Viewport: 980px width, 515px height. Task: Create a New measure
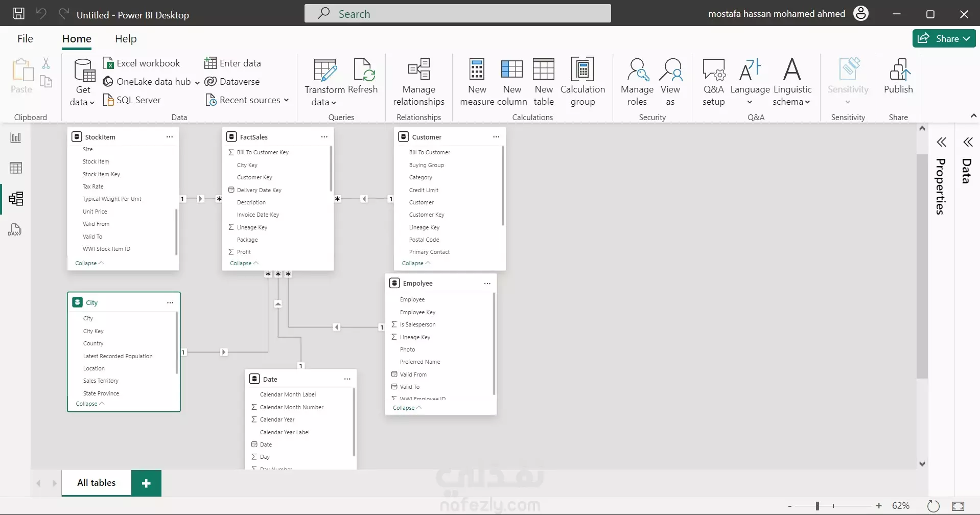(x=477, y=82)
